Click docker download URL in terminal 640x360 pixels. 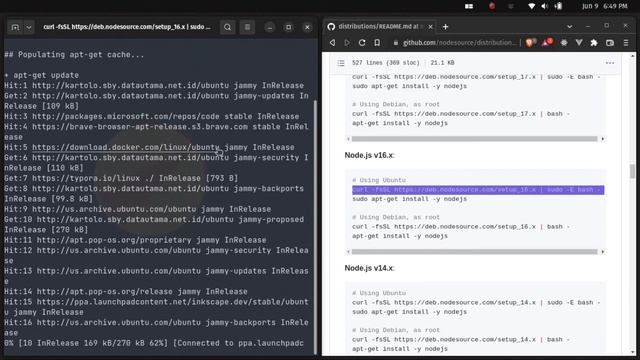[x=126, y=147]
